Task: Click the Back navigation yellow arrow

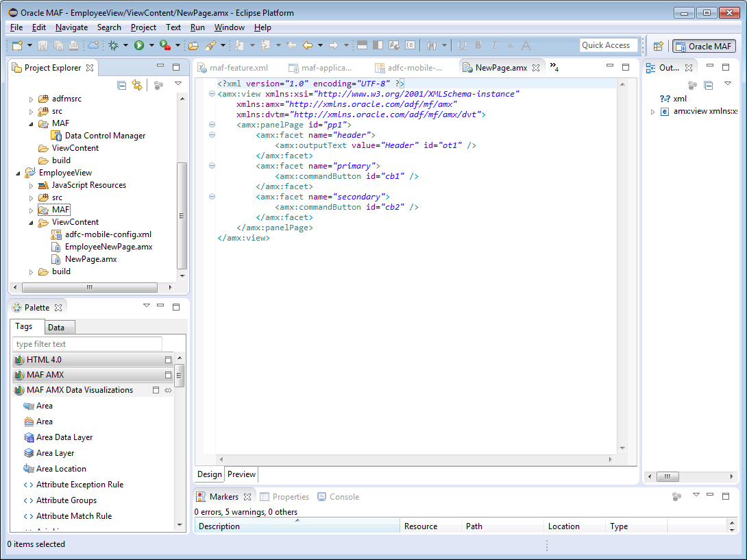Action: click(x=308, y=45)
